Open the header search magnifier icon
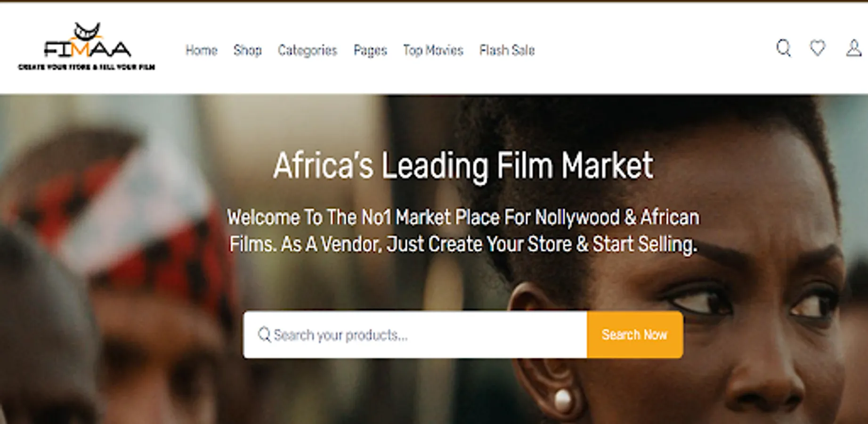This screenshot has height=424, width=868. point(784,48)
